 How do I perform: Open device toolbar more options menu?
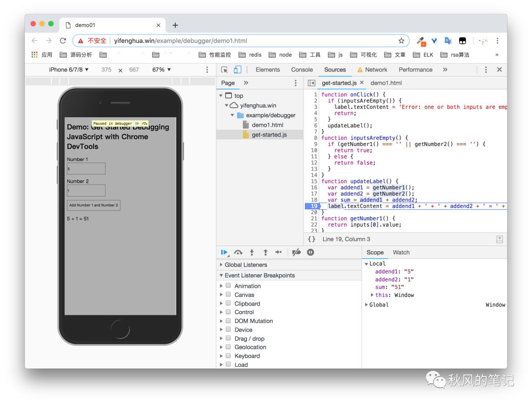207,69
